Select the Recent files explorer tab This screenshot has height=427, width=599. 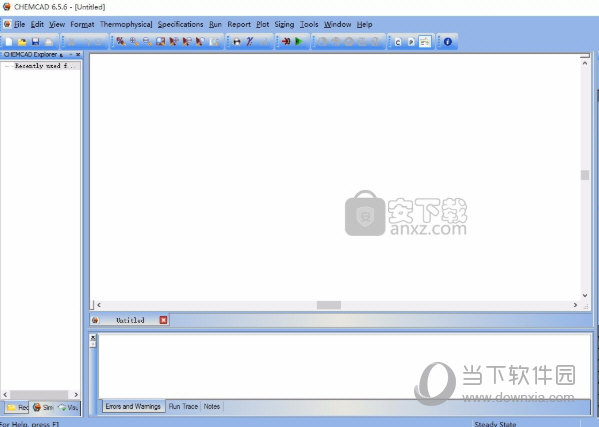[18, 408]
